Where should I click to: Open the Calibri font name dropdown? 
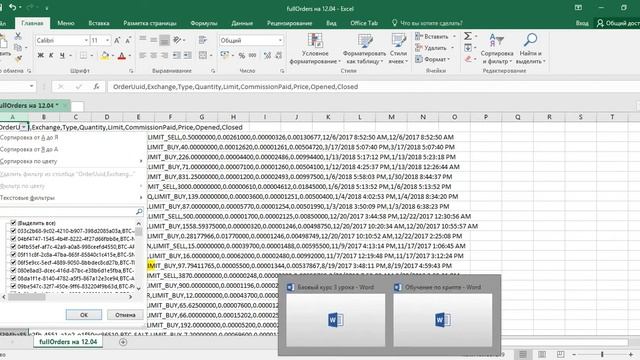pyautogui.click(x=86, y=40)
